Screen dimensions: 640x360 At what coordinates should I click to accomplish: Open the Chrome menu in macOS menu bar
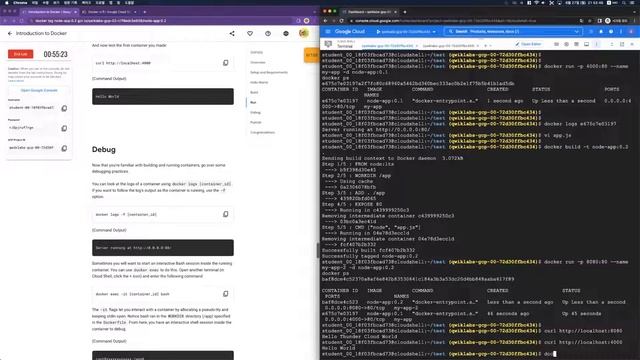(20, 2)
